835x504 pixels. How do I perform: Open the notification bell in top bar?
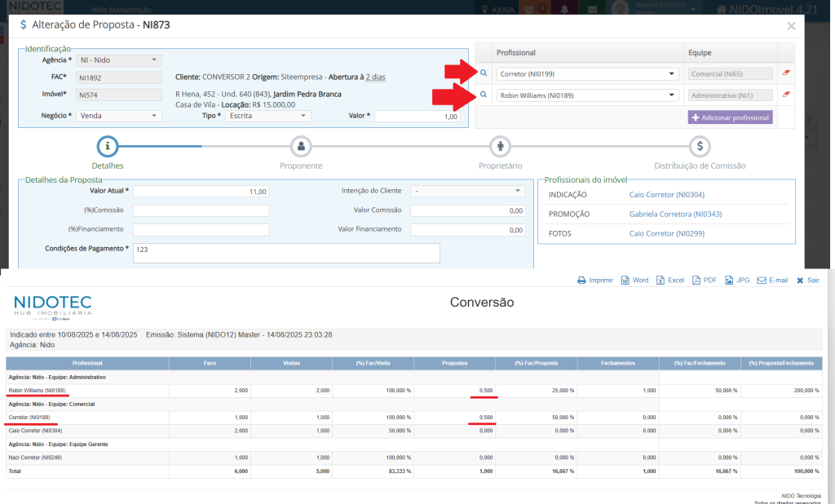tap(564, 10)
